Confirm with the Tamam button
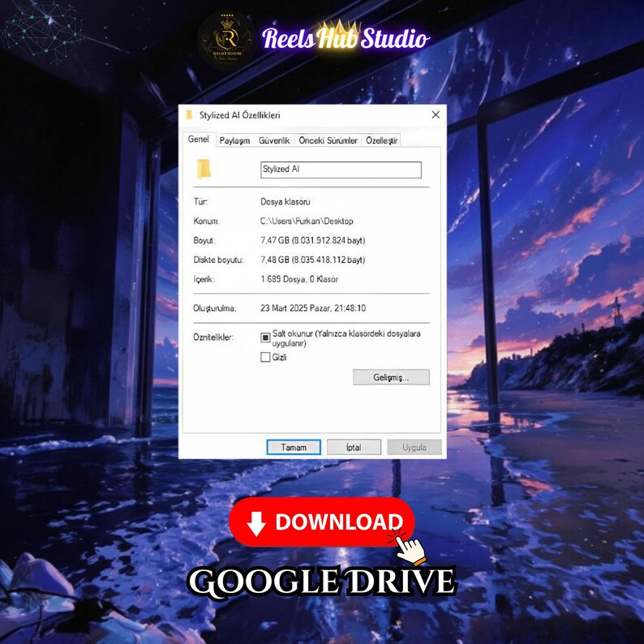The image size is (644, 644). pos(294,447)
